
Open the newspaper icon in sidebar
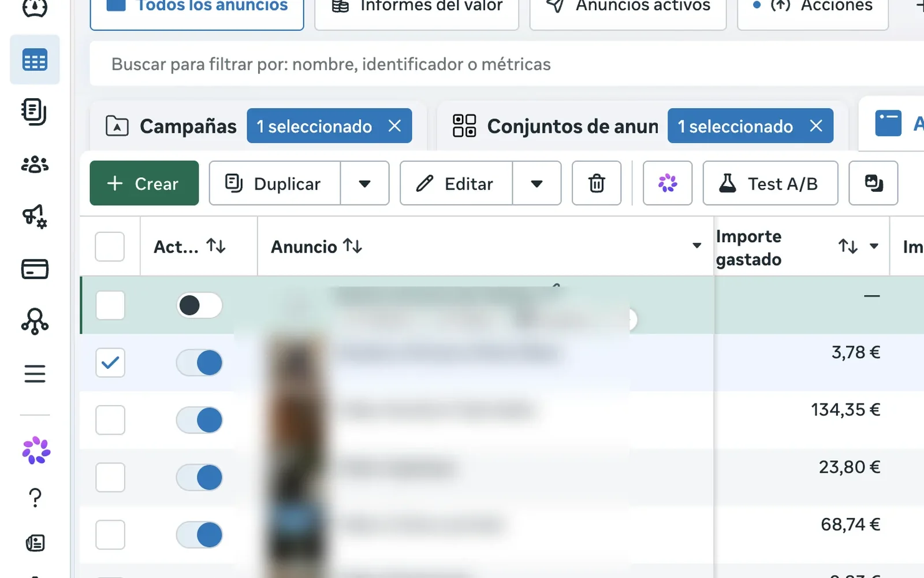coord(35,543)
